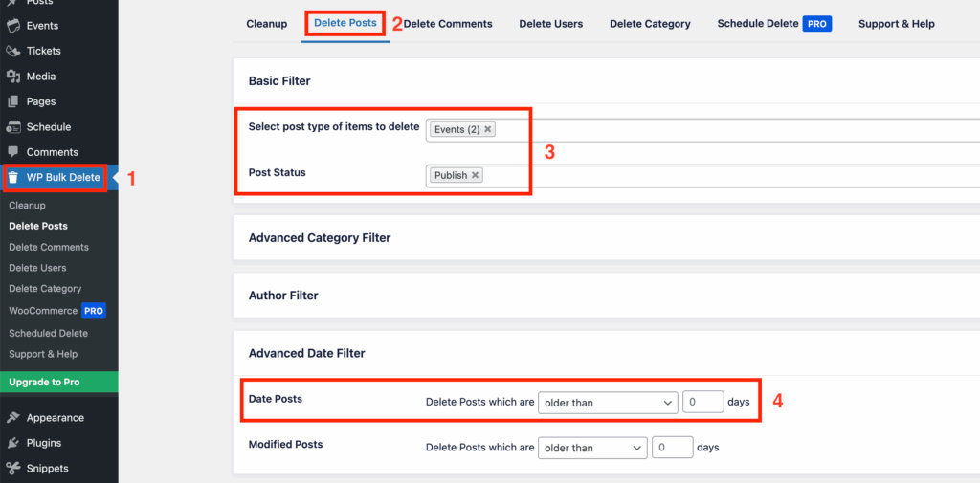Open the Cleanup tab
This screenshot has height=483, width=980.
[267, 24]
